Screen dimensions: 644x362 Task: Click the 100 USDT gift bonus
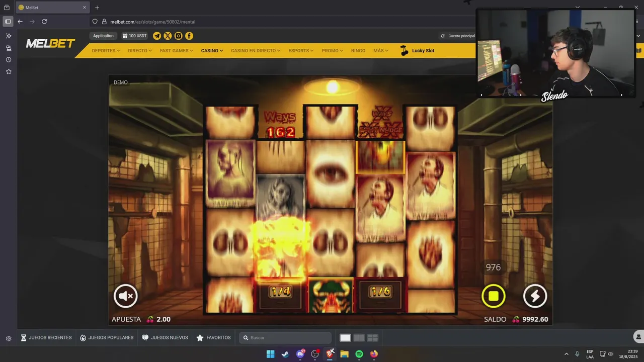pyautogui.click(x=134, y=36)
